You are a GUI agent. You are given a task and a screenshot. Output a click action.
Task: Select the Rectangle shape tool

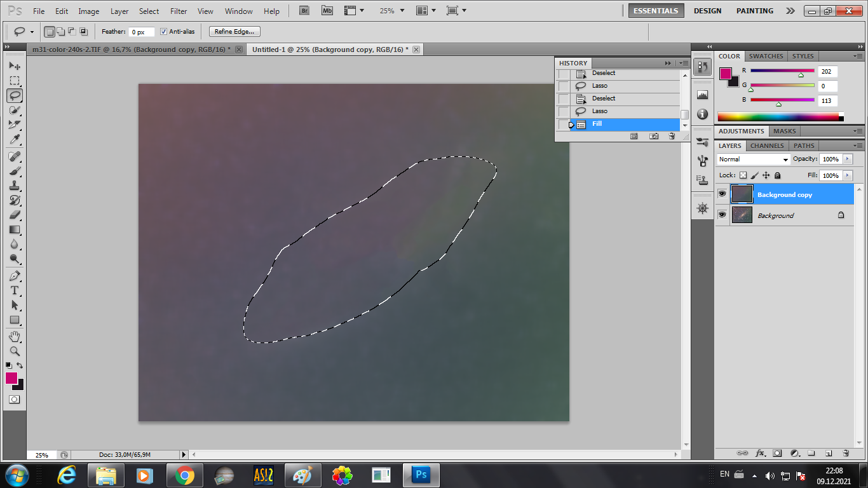point(15,320)
